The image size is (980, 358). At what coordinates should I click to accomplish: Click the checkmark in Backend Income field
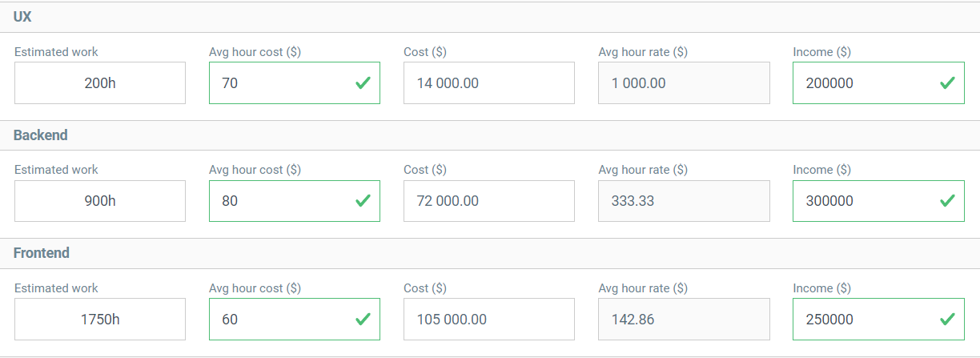[947, 201]
